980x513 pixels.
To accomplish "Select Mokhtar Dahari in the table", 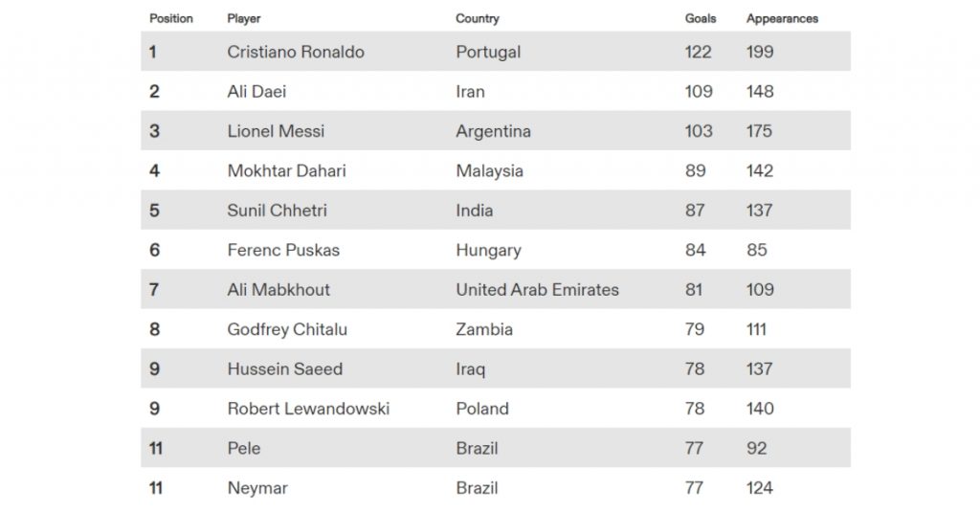I will [x=287, y=171].
